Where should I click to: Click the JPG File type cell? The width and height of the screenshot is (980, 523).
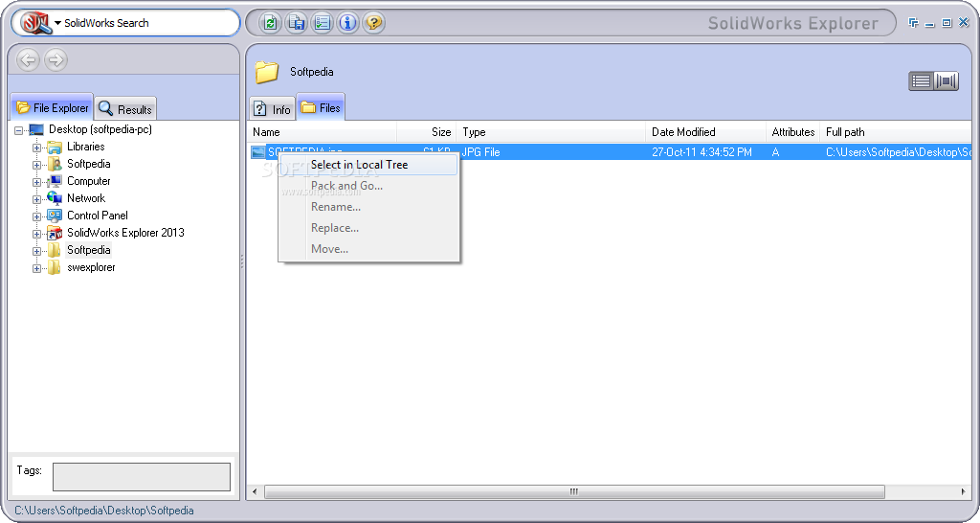[480, 152]
